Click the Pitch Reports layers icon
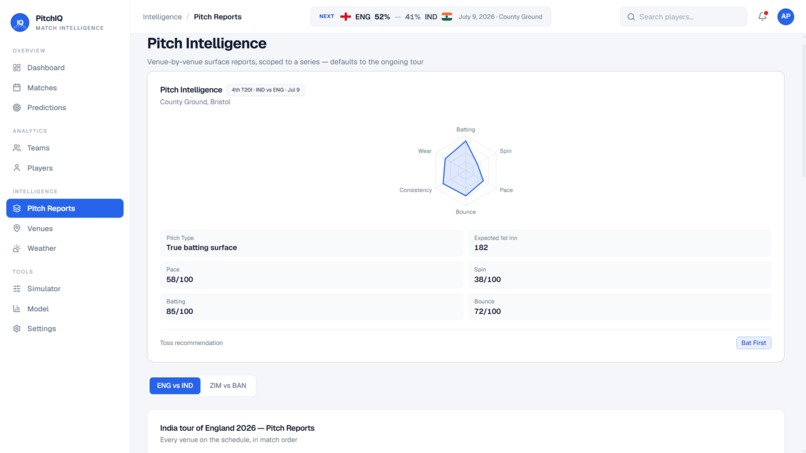Viewport: 806px width, 453px height. (16, 208)
